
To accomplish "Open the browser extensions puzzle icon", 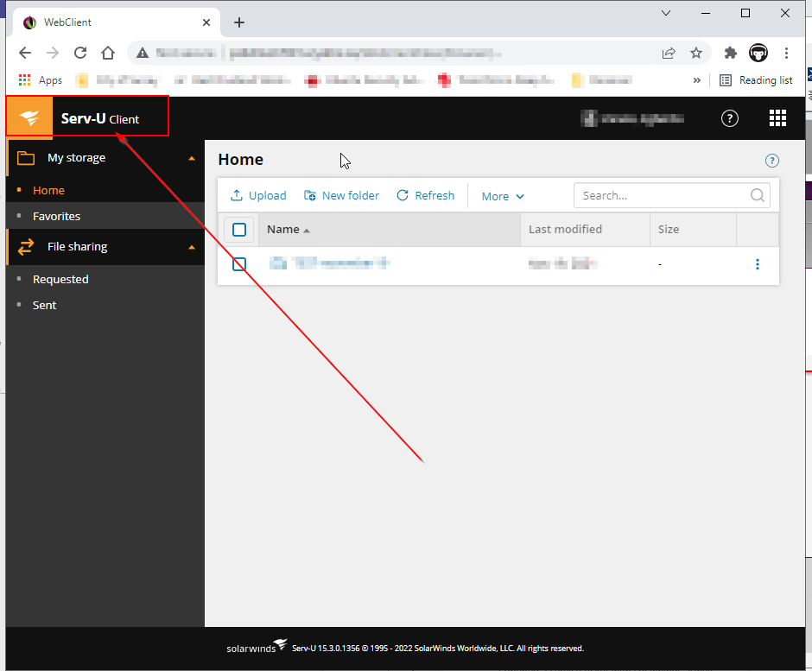I will point(731,53).
